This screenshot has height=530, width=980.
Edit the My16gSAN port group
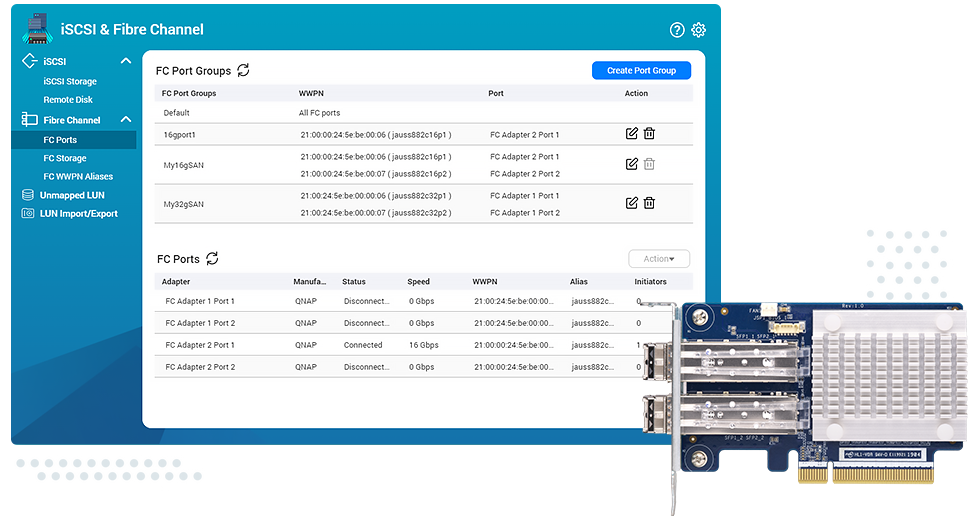[x=631, y=164]
